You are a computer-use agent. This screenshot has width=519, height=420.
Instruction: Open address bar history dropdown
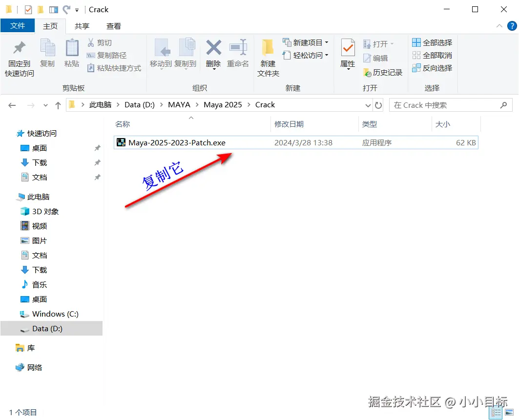coord(368,105)
